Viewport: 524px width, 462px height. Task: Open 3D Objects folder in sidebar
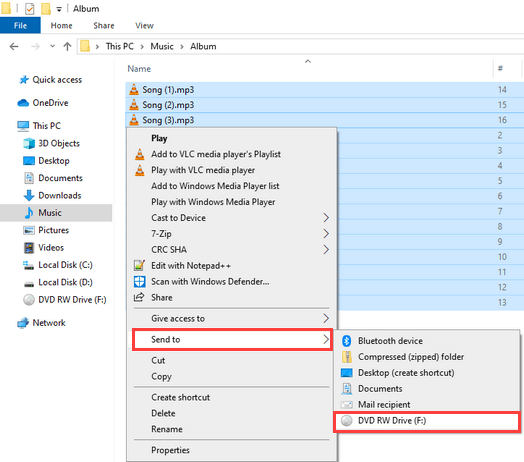[x=59, y=143]
